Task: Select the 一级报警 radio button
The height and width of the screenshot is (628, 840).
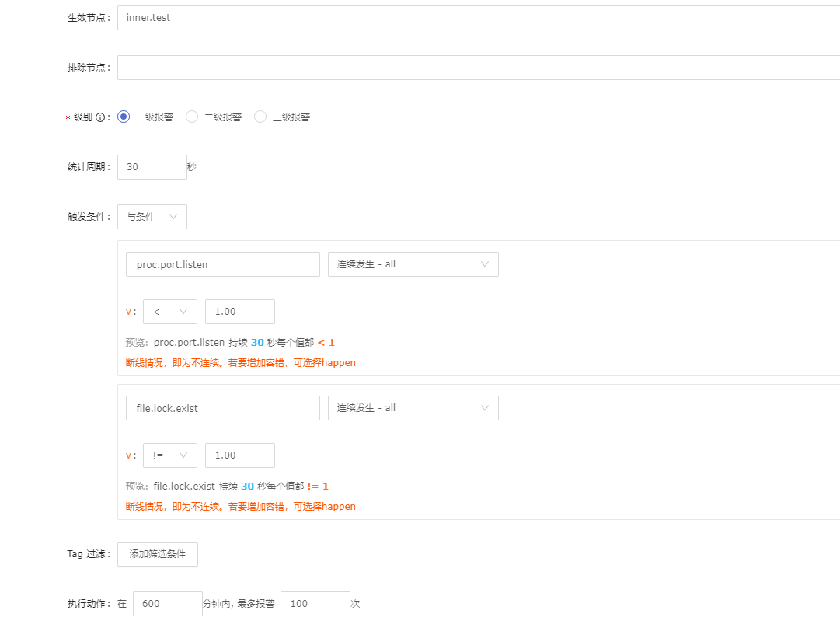Action: 124,117
